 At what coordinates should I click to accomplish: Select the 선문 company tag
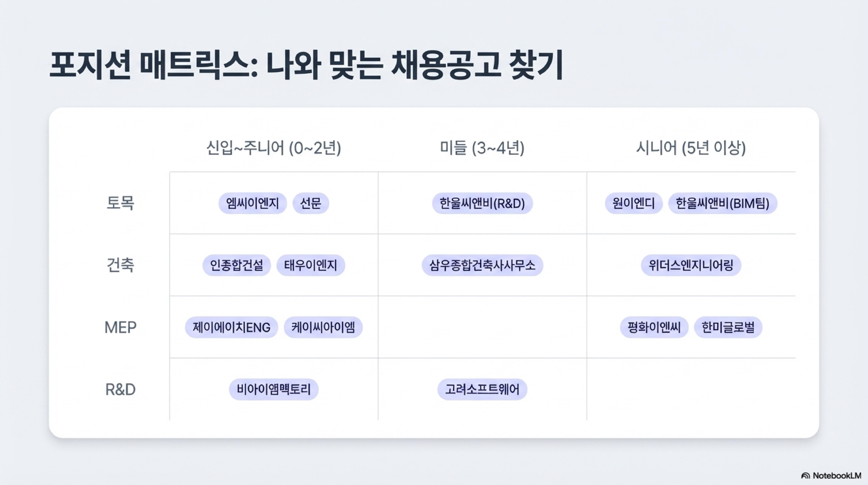tap(311, 203)
